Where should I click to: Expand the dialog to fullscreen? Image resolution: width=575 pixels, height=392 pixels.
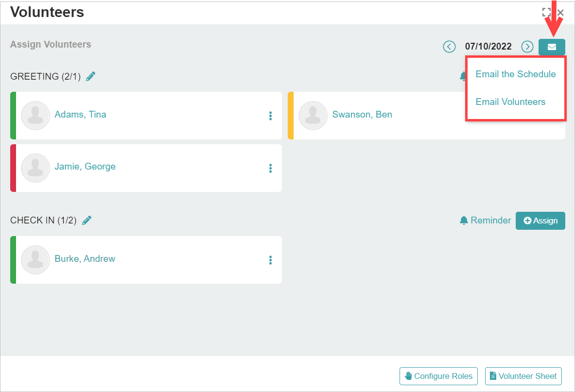coord(546,13)
